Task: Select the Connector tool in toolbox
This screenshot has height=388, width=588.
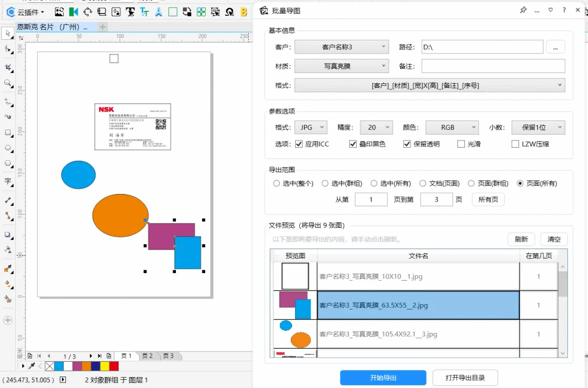Action: [8, 216]
